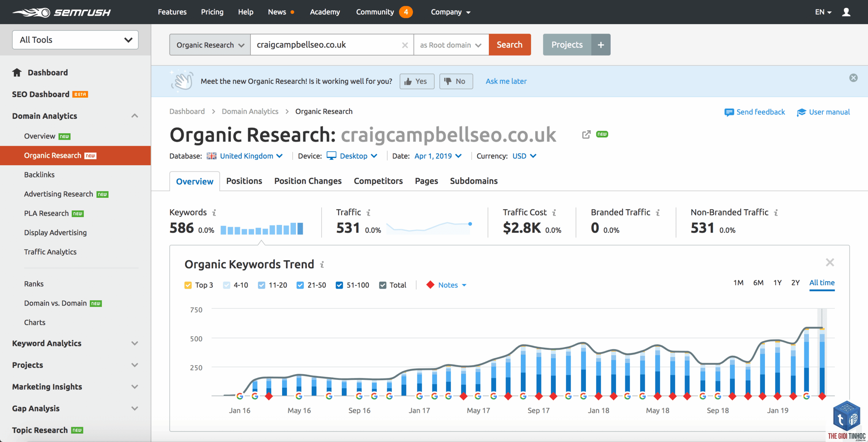Click the No thumbs-down button

(456, 81)
